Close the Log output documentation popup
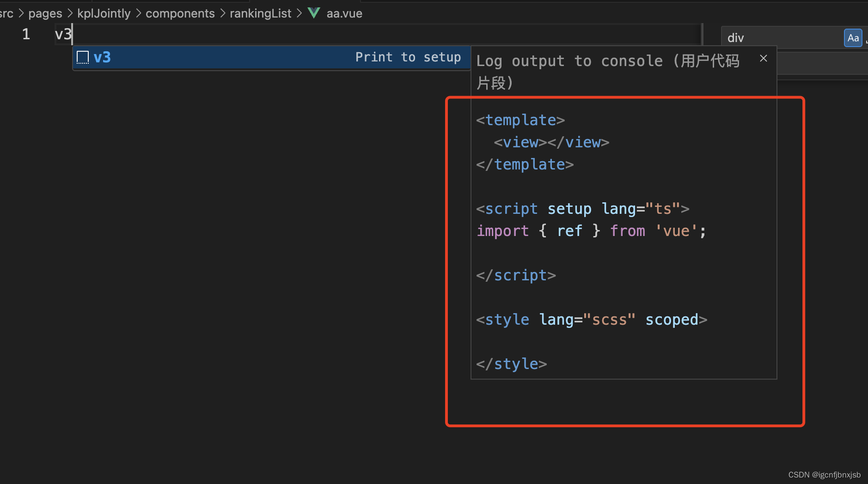 763,58
